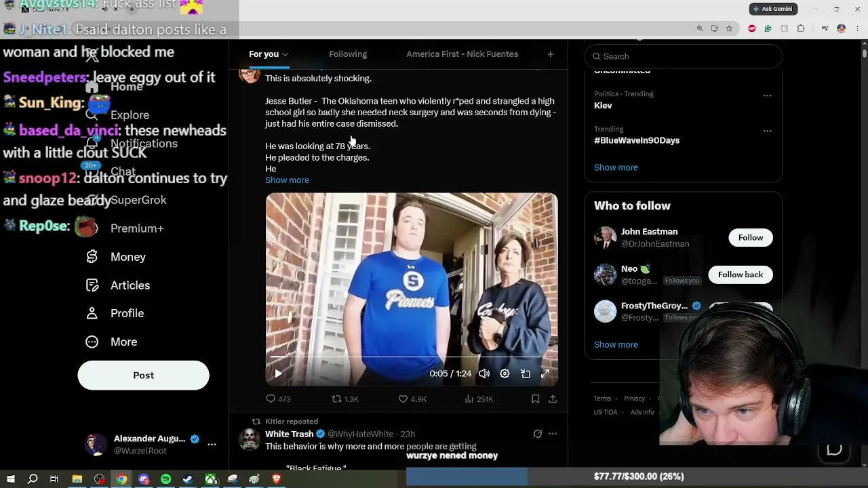Image resolution: width=868 pixels, height=488 pixels.
Task: Click the install app icon in address bar
Action: click(x=715, y=28)
